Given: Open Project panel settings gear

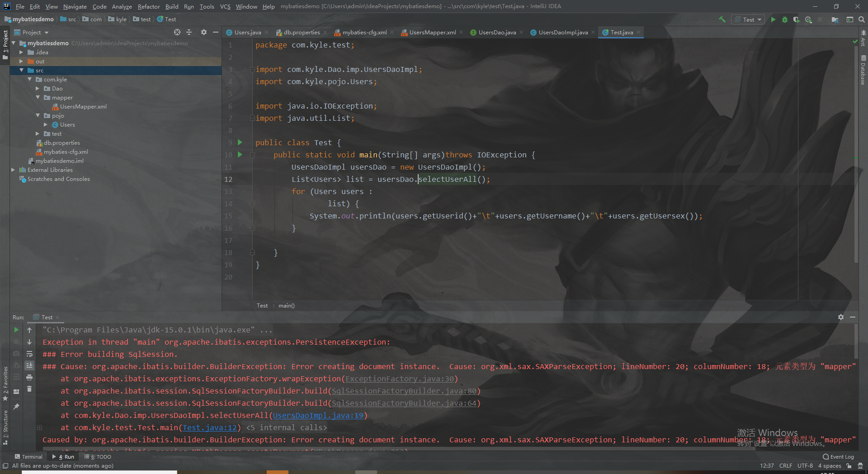Looking at the screenshot, I should click(204, 32).
